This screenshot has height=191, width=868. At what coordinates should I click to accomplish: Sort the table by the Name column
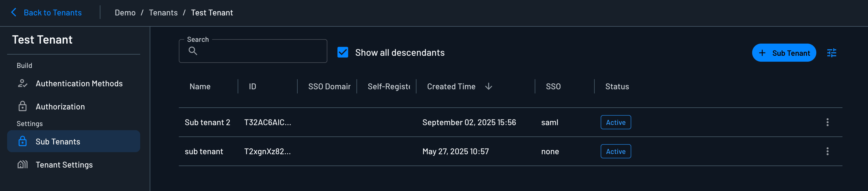tap(200, 86)
